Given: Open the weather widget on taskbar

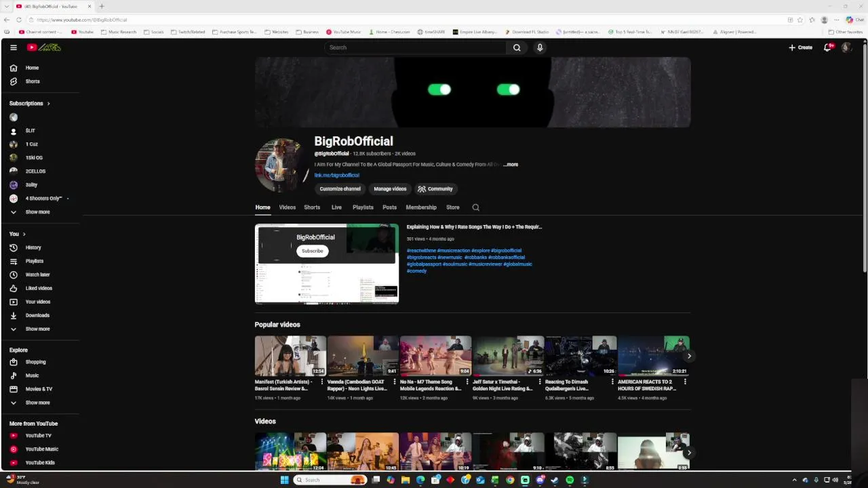Looking at the screenshot, I should click(24, 480).
